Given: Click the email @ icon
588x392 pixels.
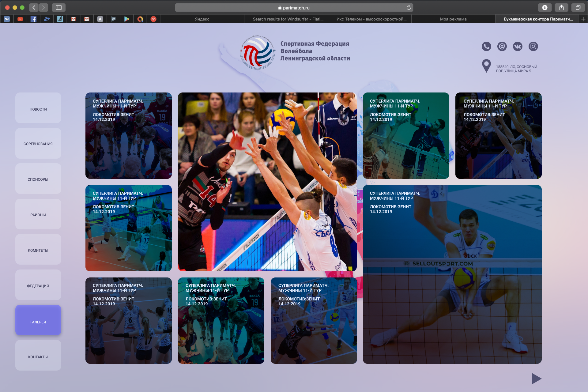Looking at the screenshot, I should [x=502, y=47].
